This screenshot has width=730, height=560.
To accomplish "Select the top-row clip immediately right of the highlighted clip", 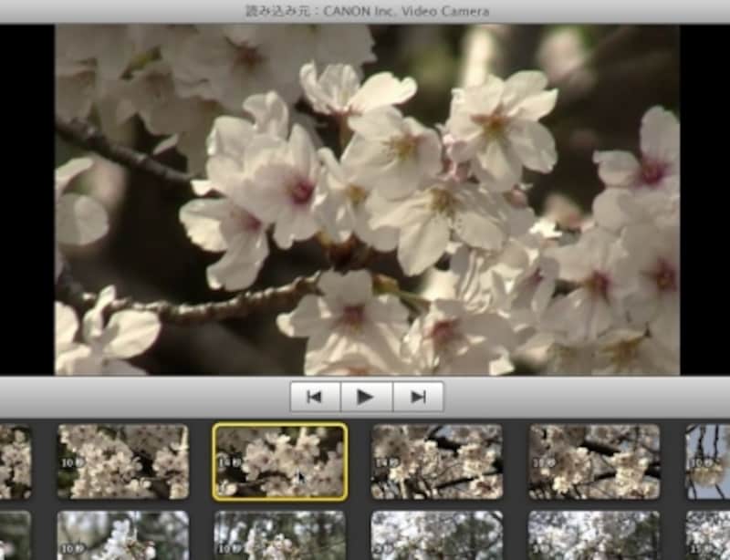I will (x=437, y=461).
